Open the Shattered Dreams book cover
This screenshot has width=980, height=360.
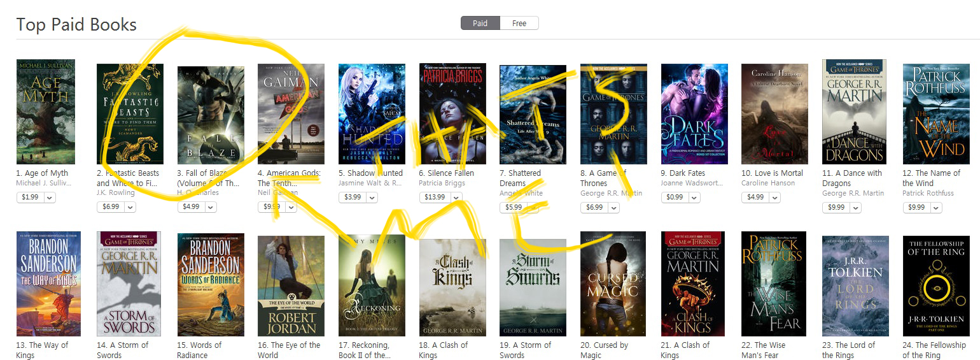[x=533, y=115]
